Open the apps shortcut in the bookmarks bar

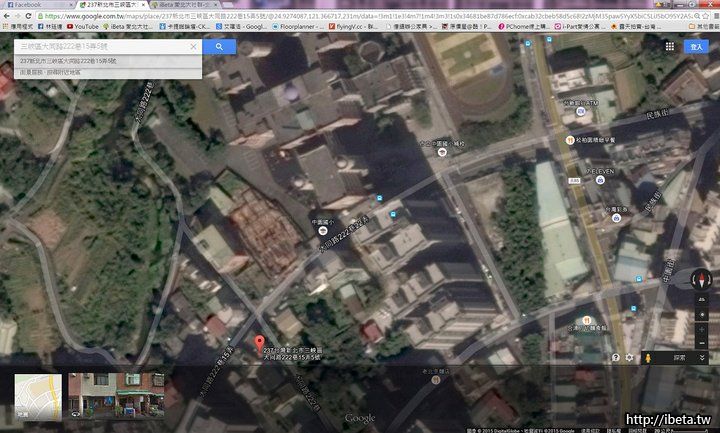pos(18,27)
